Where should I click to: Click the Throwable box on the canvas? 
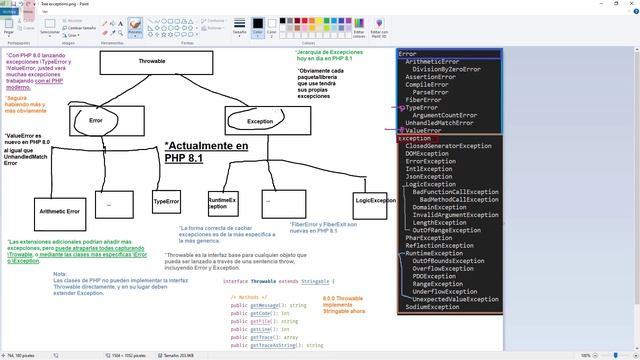(x=156, y=62)
